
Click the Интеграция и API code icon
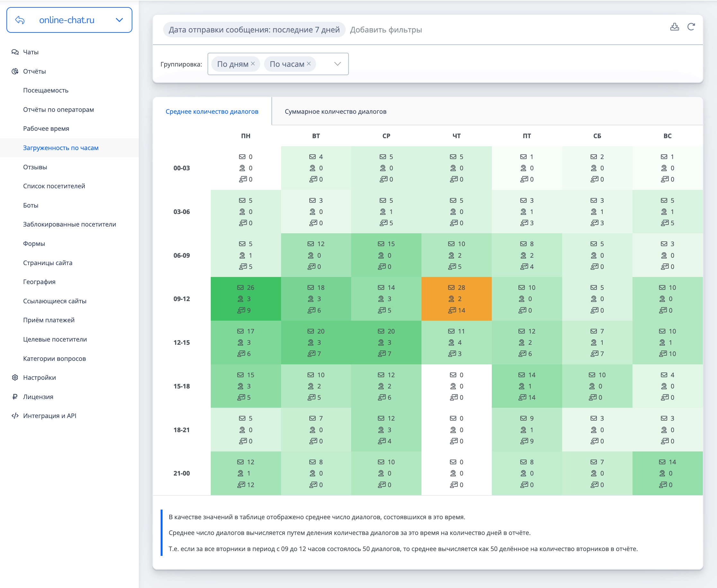15,415
